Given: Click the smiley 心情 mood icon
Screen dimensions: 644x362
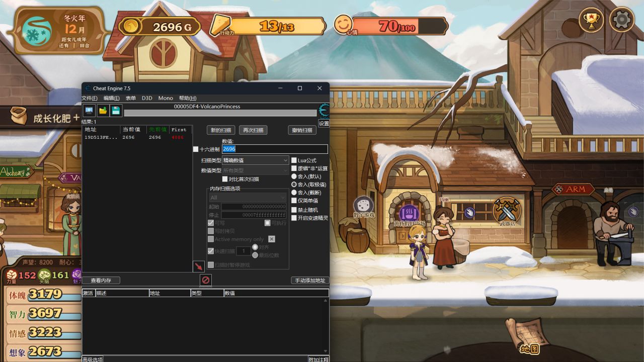Looking at the screenshot, I should [x=344, y=25].
